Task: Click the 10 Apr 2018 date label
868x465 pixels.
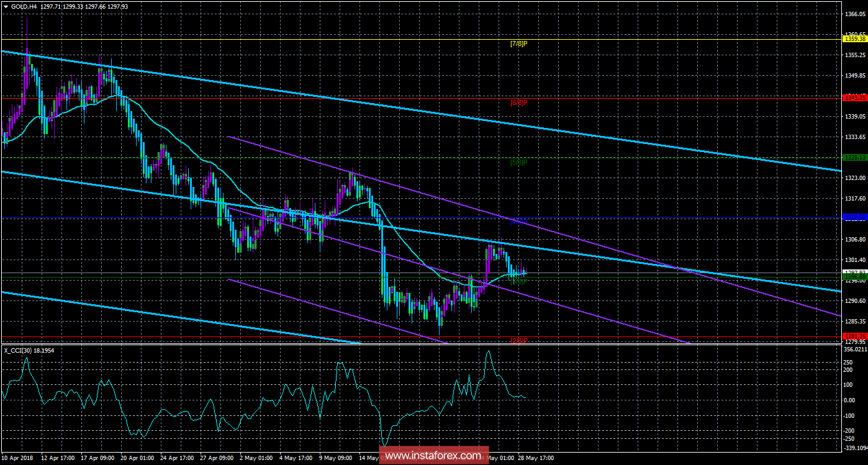Action: click(19, 458)
